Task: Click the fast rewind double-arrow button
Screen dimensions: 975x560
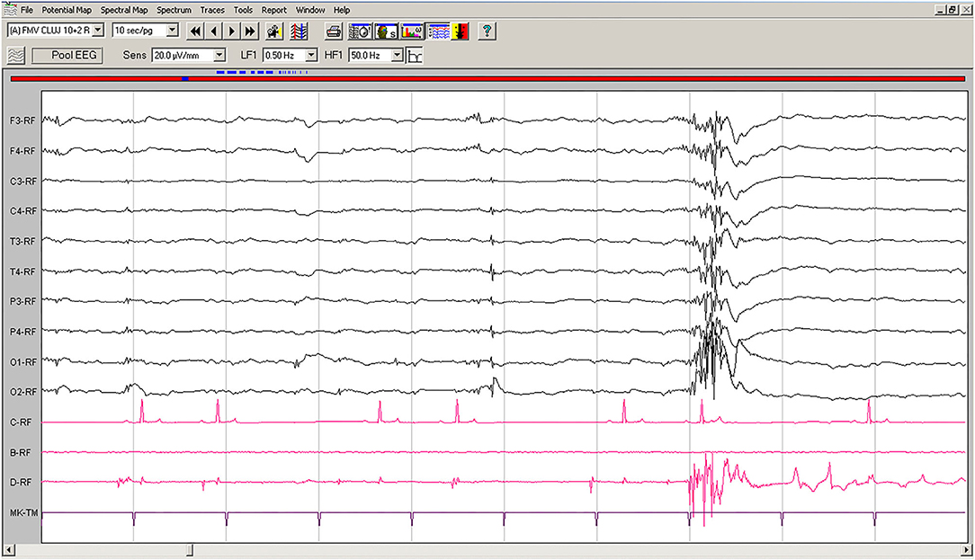Action: click(195, 31)
